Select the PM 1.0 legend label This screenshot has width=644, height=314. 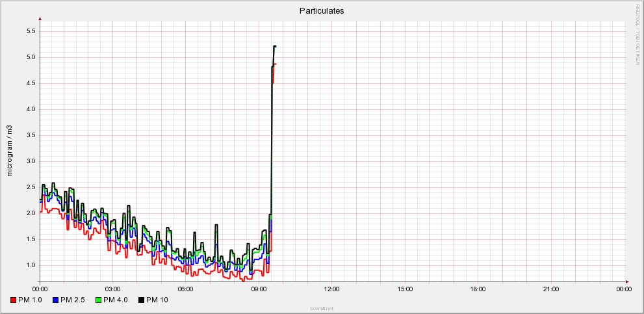(31, 300)
